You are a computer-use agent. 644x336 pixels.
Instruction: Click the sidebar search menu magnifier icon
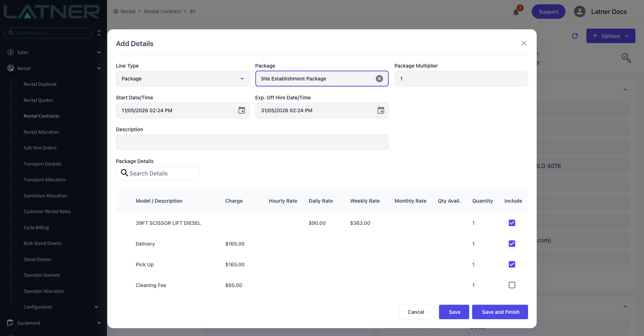click(11, 33)
